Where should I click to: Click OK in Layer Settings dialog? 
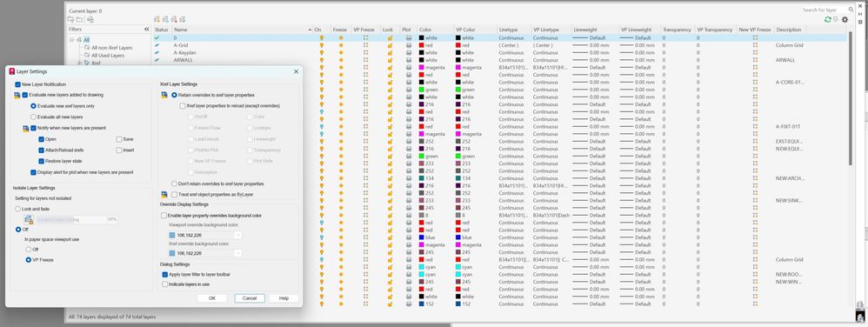[212, 297]
